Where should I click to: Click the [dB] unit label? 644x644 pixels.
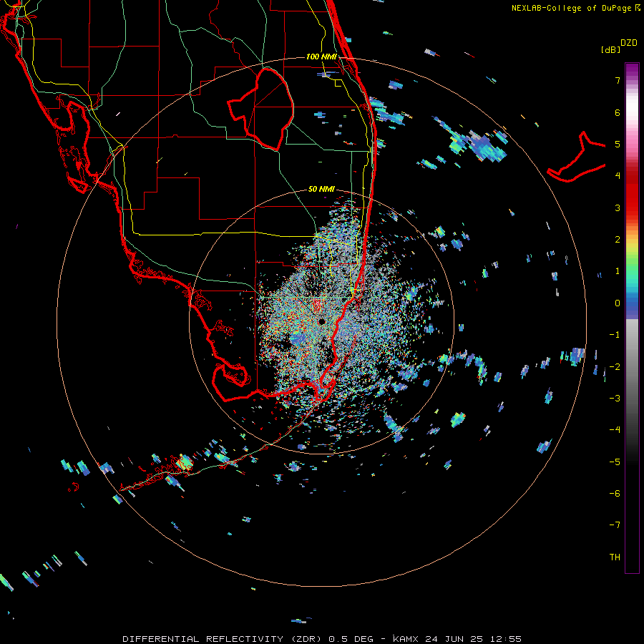pos(610,49)
